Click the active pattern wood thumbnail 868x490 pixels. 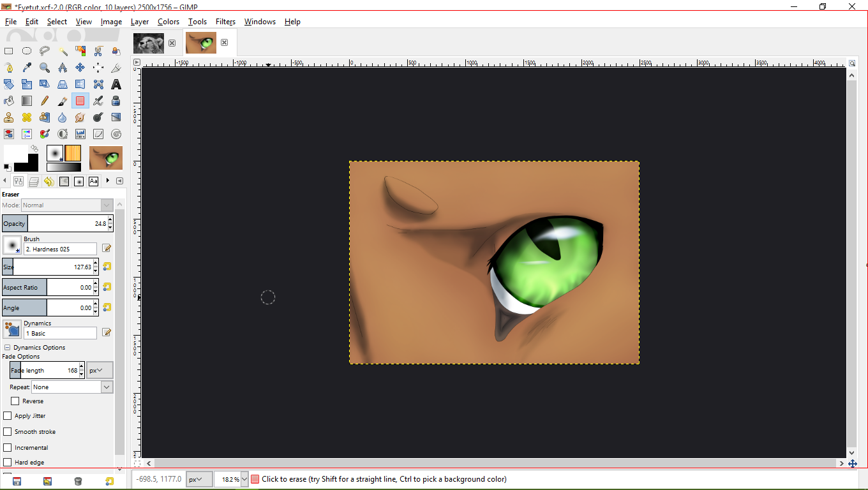point(73,153)
